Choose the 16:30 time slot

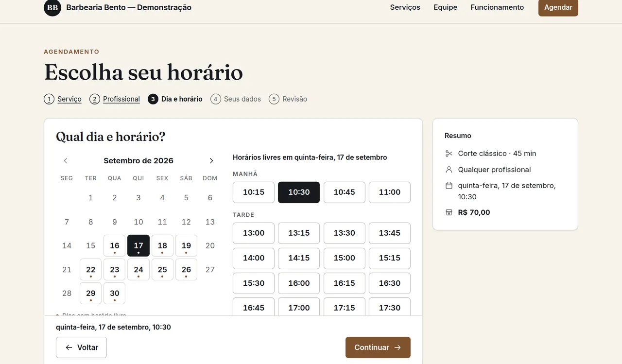tap(390, 283)
